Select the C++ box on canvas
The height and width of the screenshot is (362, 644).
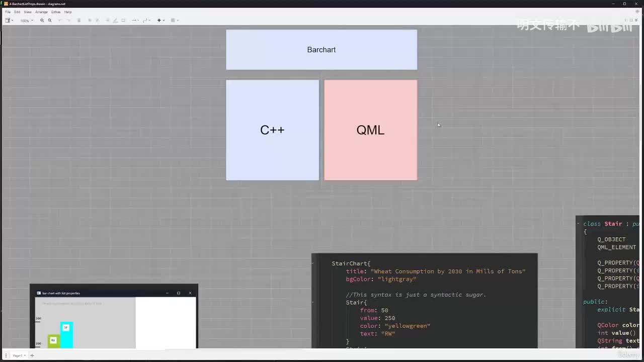[x=272, y=130]
